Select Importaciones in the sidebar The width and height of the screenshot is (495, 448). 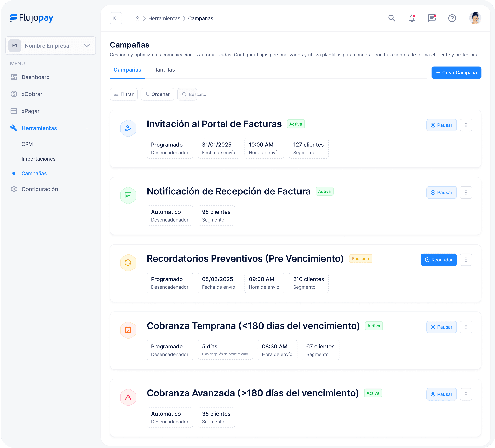pos(39,159)
